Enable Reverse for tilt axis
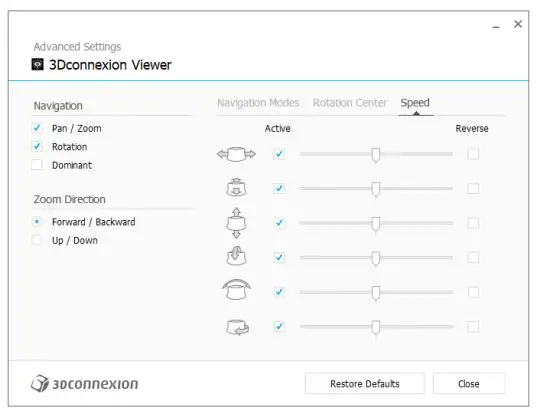540x417 pixels. (x=473, y=257)
